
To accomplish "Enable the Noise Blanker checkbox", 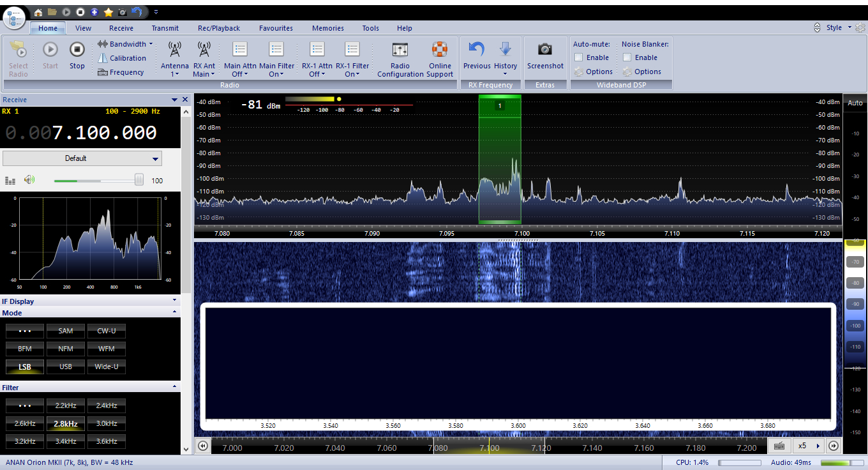I will click(x=627, y=57).
